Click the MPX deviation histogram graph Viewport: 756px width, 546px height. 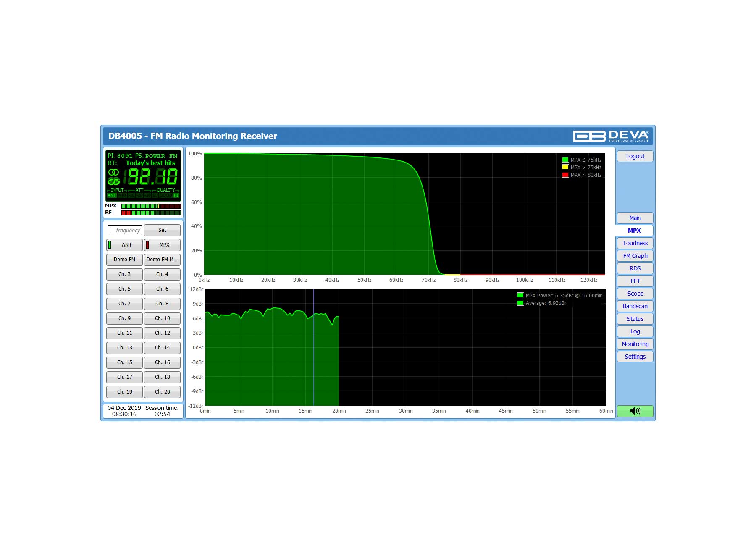(x=404, y=214)
